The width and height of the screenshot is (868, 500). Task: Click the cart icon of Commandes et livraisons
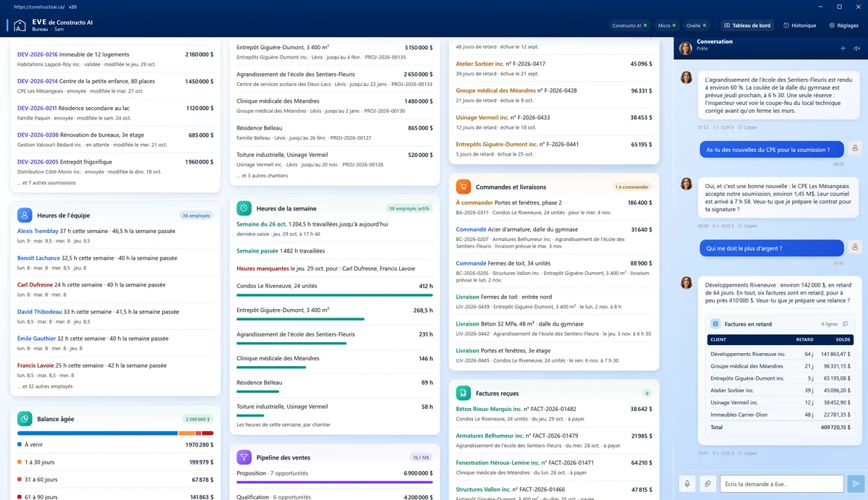click(x=464, y=187)
